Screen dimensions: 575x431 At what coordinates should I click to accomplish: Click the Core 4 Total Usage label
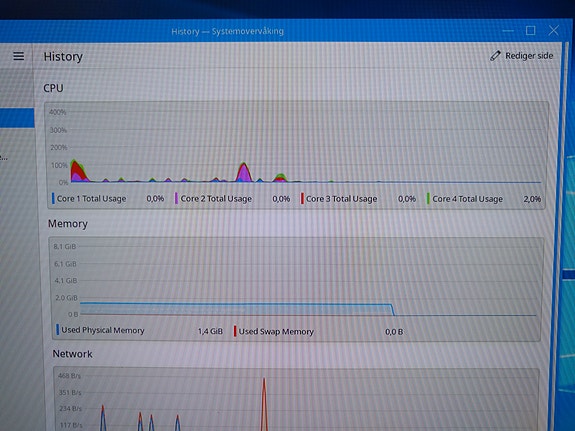pyautogui.click(x=468, y=199)
